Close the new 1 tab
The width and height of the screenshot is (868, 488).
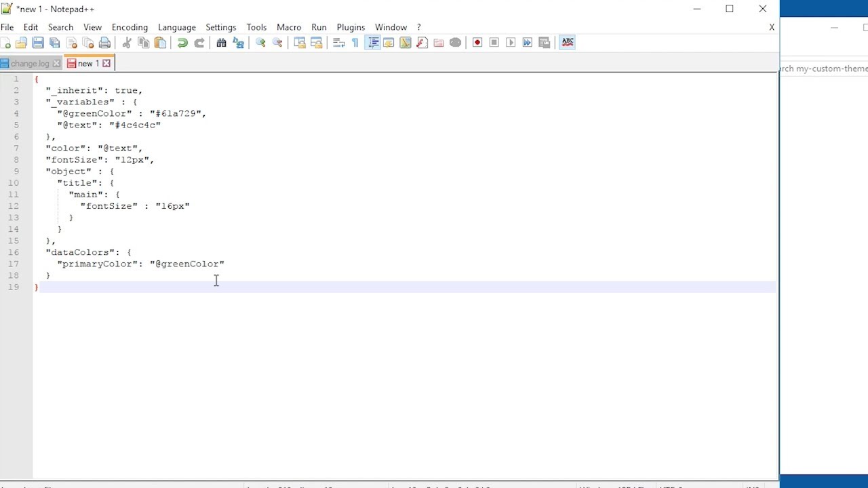106,63
